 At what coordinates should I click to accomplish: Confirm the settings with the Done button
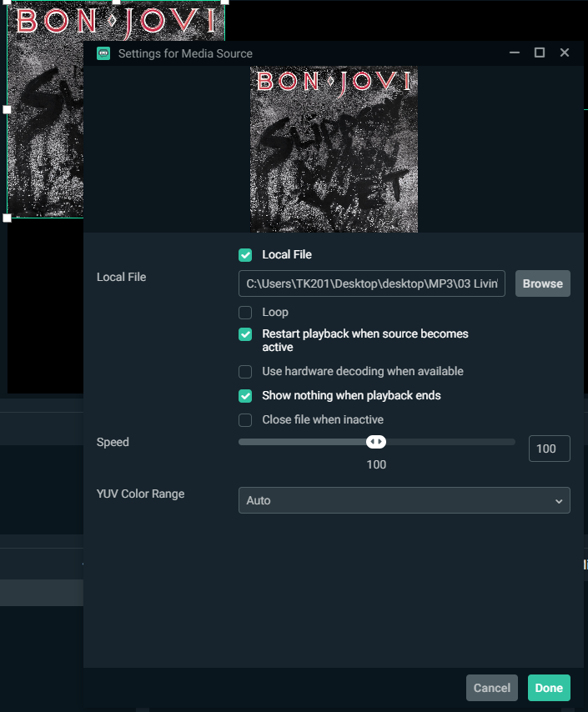(549, 688)
